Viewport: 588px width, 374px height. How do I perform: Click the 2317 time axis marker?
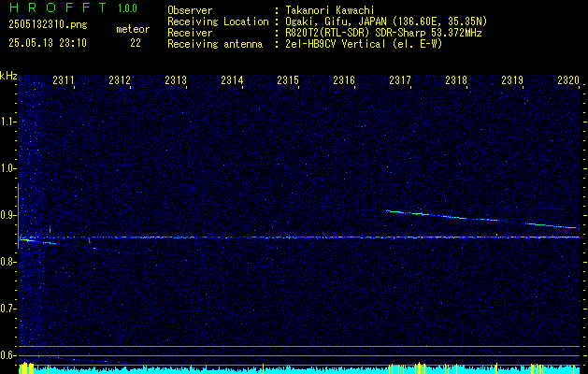point(400,80)
